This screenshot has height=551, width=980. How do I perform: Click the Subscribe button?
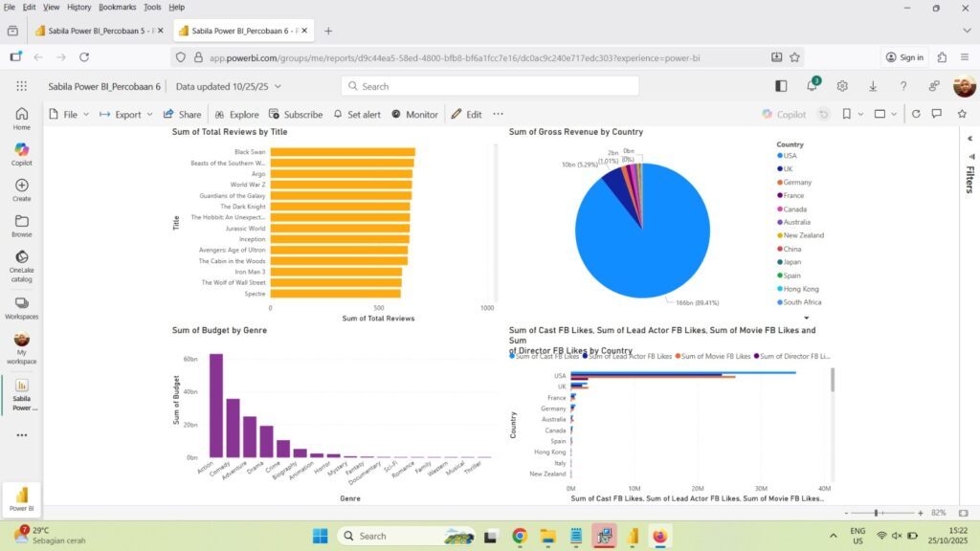[x=296, y=114]
